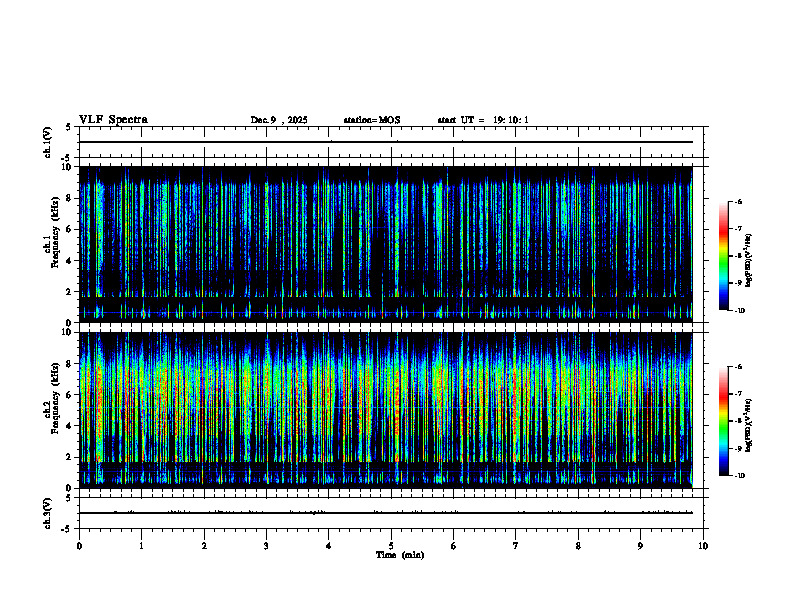
Task: Click the "2" tick on Time axis
Action: click(x=204, y=546)
